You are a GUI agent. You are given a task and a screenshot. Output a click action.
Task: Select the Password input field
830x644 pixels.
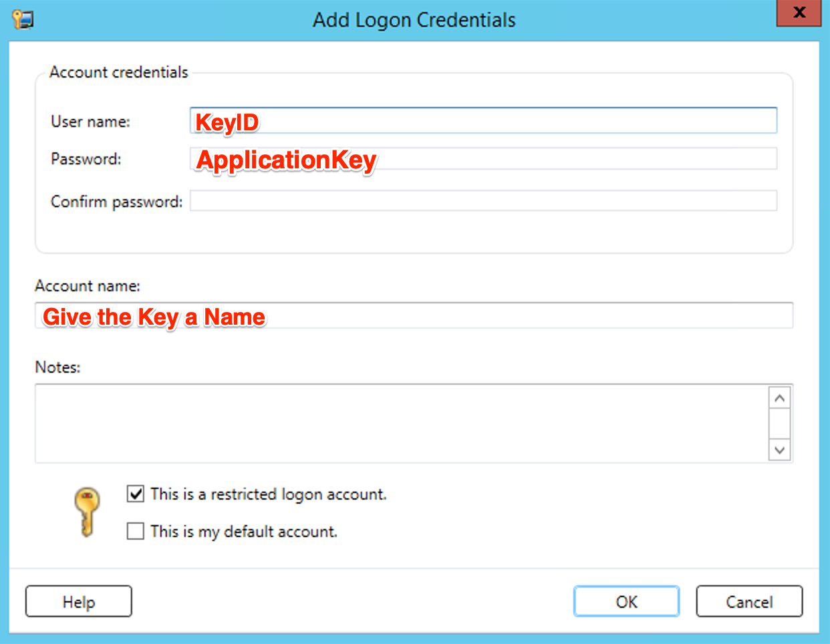[483, 158]
